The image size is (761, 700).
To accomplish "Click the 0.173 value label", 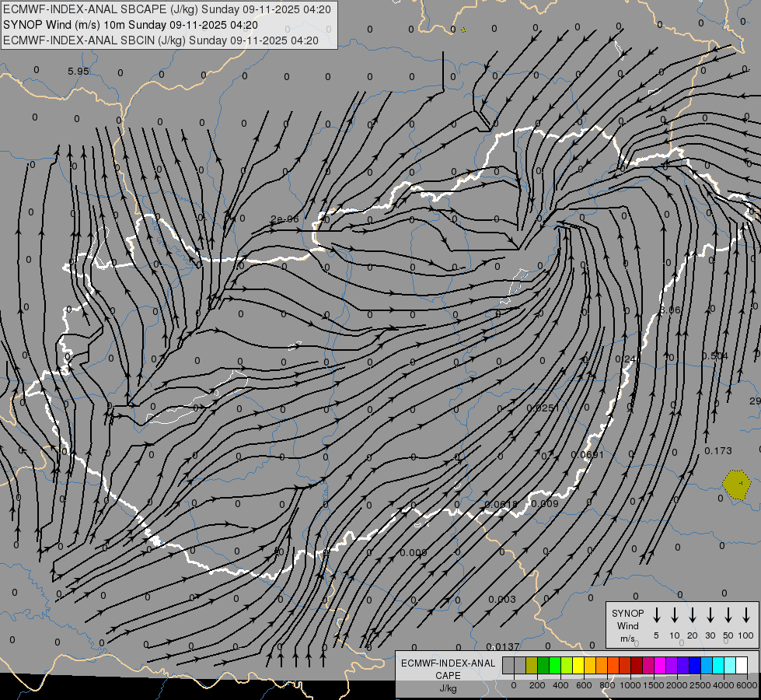I will point(717,451).
